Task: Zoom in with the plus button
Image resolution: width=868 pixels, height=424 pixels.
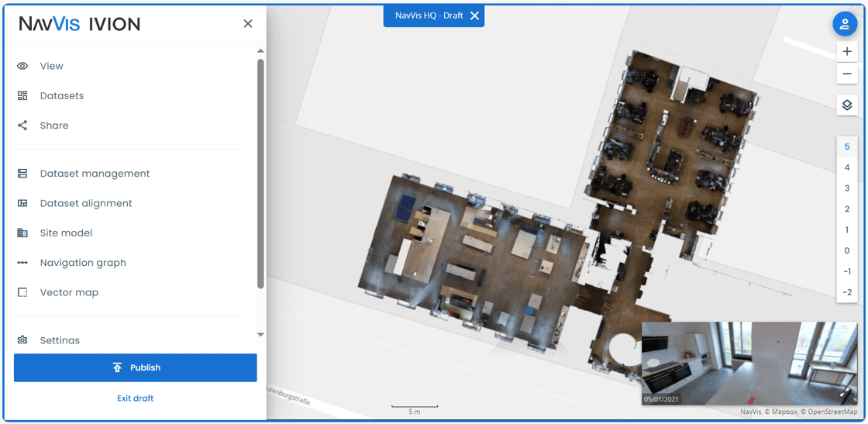Action: click(x=847, y=51)
